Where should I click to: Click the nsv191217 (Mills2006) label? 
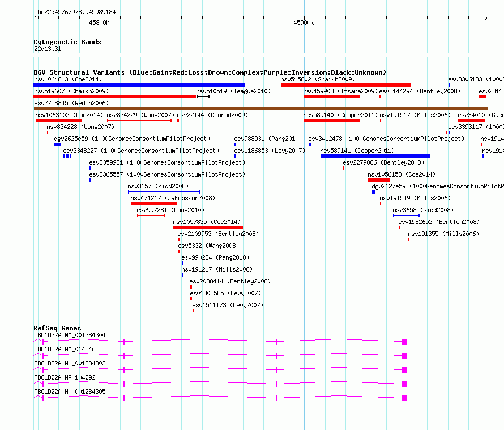point(217,269)
